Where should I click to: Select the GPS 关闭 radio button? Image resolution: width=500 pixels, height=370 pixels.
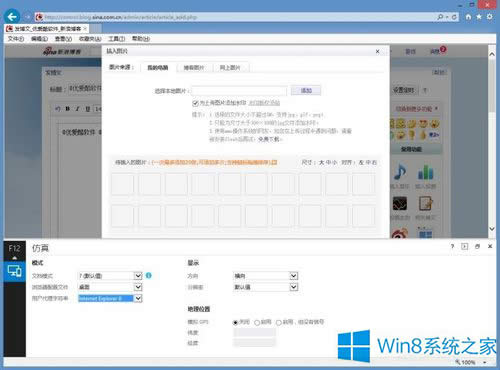click(235, 322)
